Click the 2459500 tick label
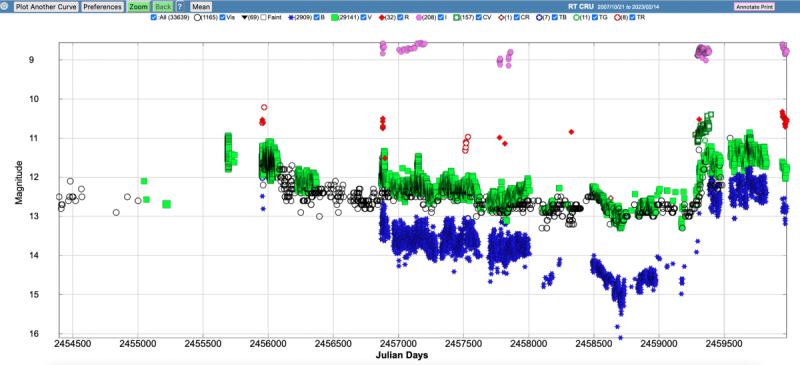The height and width of the screenshot is (365, 800). 723,344
